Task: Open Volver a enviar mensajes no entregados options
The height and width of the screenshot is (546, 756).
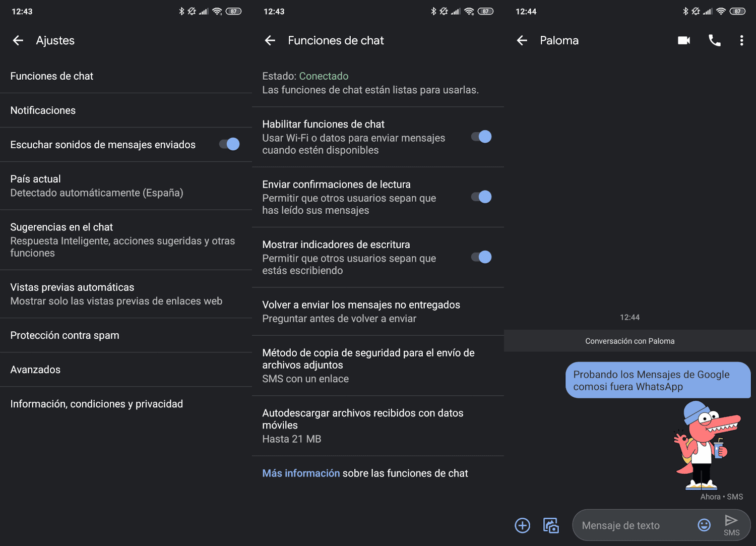Action: click(378, 312)
